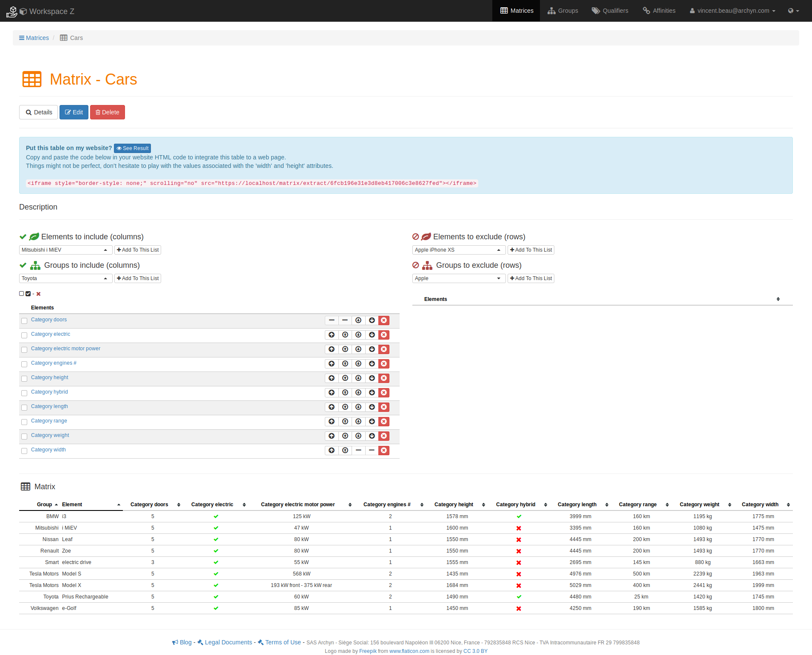The image size is (812, 655).
Task: Remove Category range from included elements
Action: pos(384,422)
